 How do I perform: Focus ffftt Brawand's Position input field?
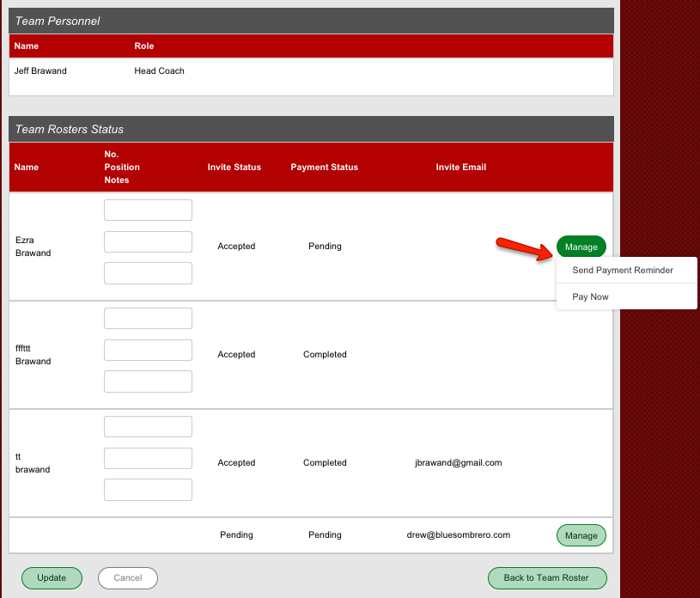pos(149,350)
